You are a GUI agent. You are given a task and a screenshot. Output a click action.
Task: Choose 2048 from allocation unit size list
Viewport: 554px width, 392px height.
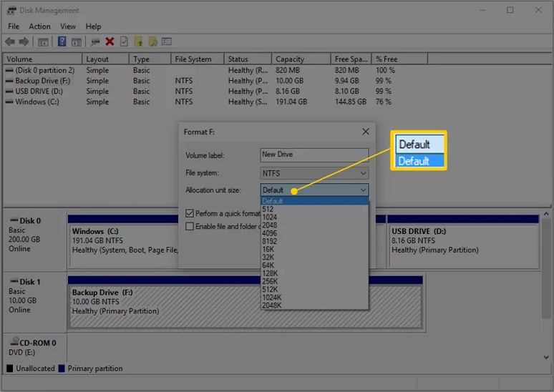314,225
